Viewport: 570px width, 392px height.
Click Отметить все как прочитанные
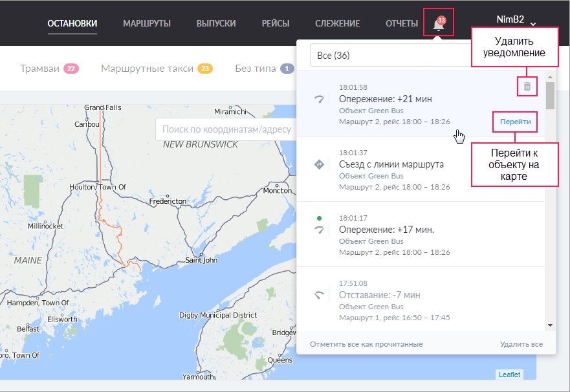coord(366,344)
